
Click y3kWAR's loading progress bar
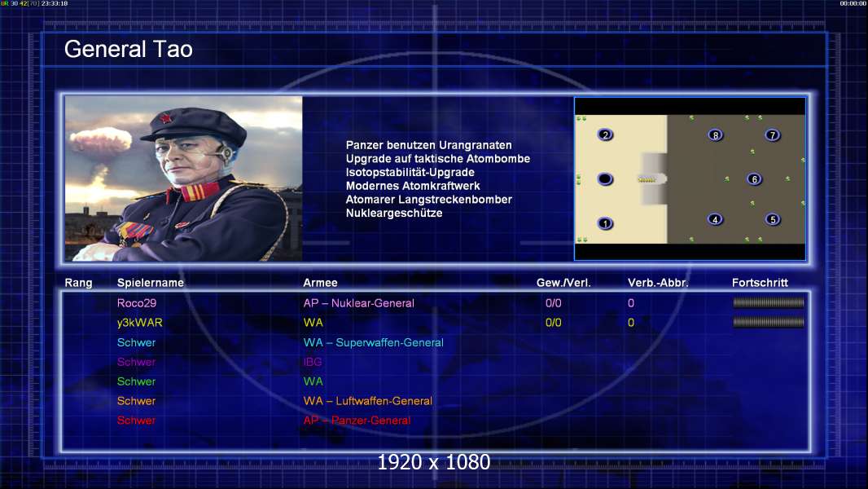769,322
